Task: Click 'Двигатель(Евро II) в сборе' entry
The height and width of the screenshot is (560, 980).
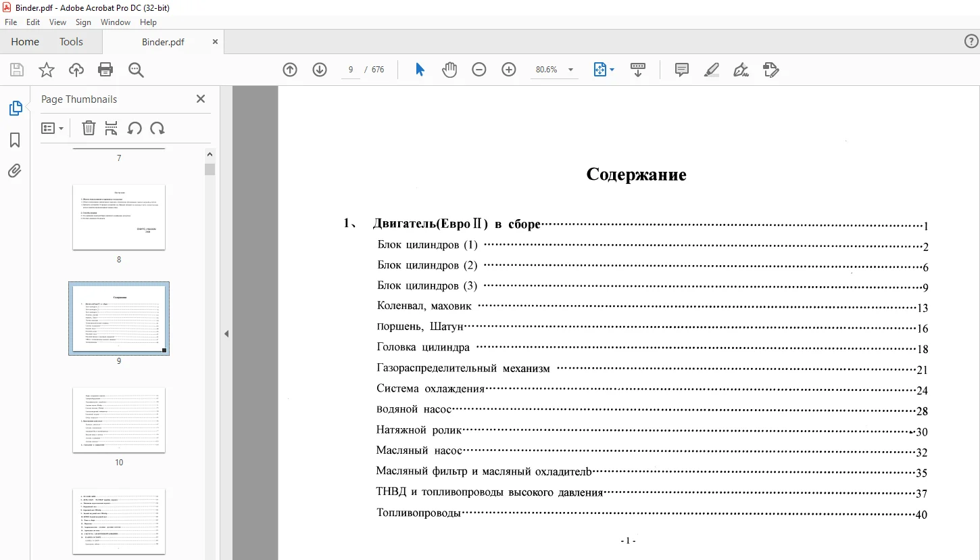Action: pos(456,225)
